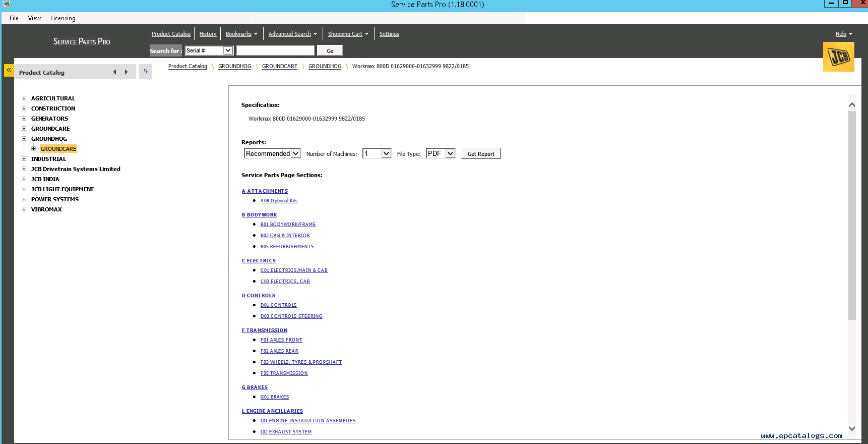The width and height of the screenshot is (868, 444).
Task: Click the next arrow in Product Catalog header
Action: point(126,72)
